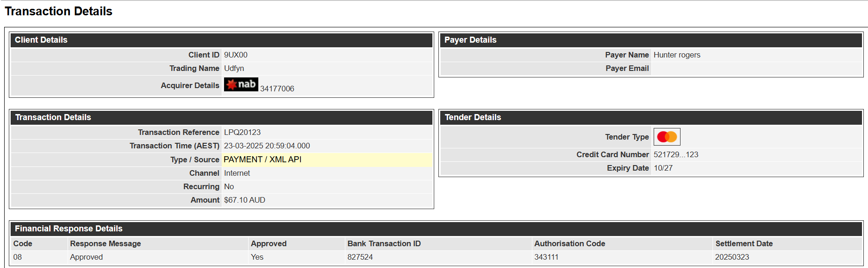The image size is (868, 268).
Task: Click the Credit Card Number 521729...123
Action: point(676,154)
